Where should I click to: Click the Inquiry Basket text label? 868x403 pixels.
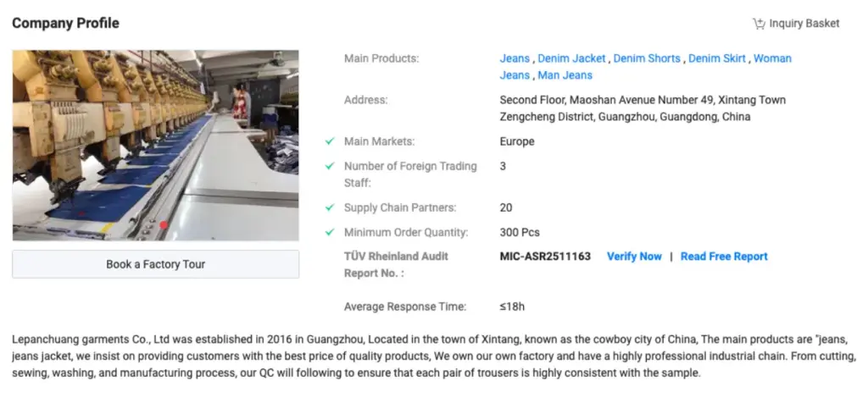[x=804, y=24]
